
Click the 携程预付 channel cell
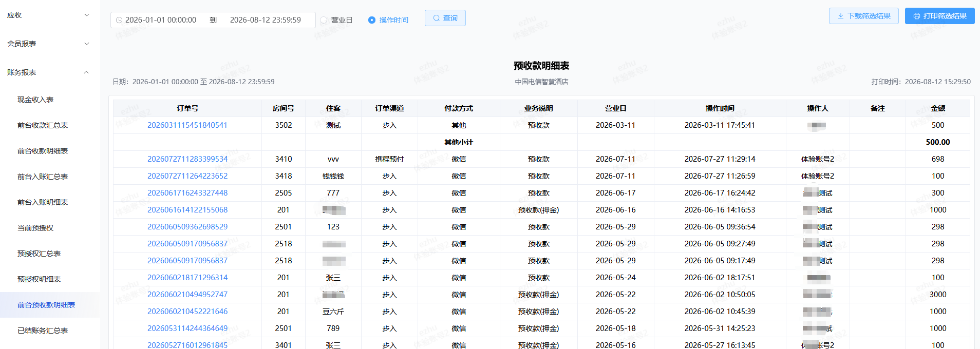(389, 159)
